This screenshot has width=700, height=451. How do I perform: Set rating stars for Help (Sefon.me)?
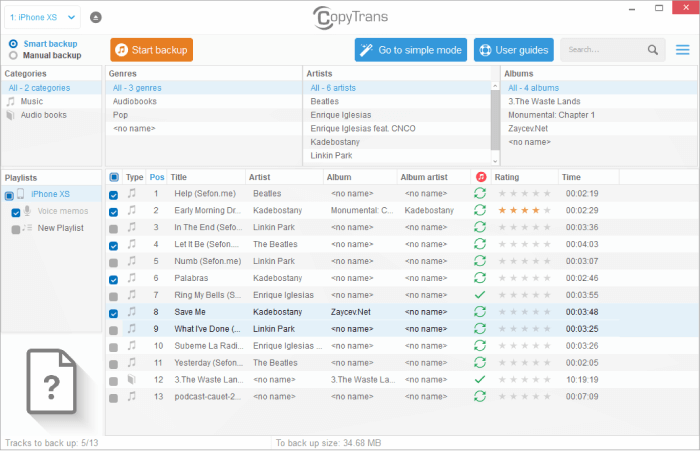525,193
